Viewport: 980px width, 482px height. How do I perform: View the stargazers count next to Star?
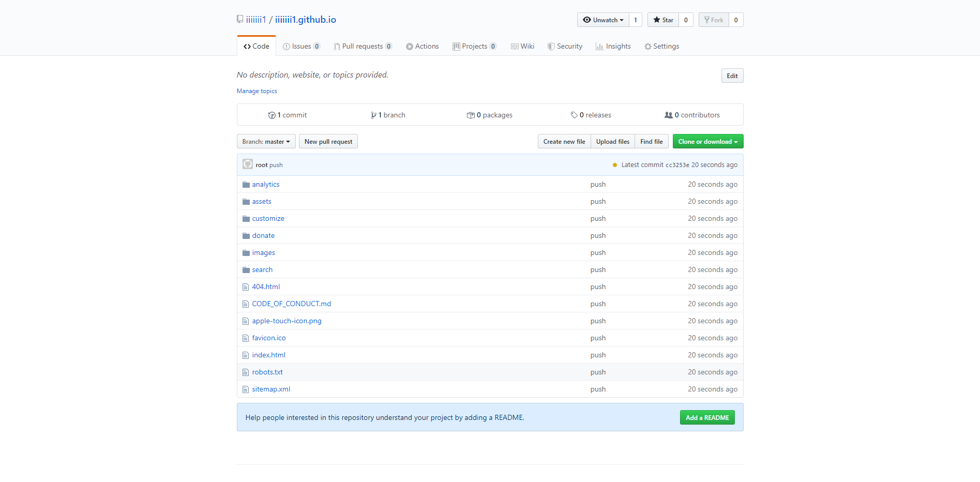[686, 20]
